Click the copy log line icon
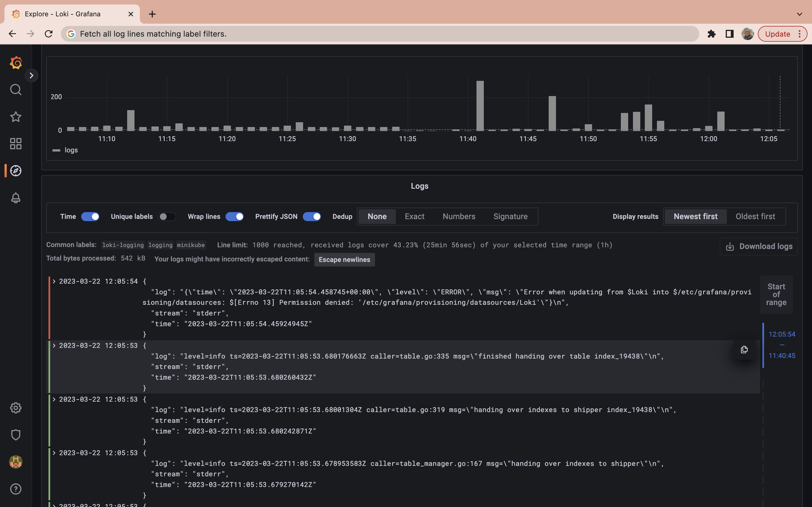The width and height of the screenshot is (812, 507). tap(744, 350)
